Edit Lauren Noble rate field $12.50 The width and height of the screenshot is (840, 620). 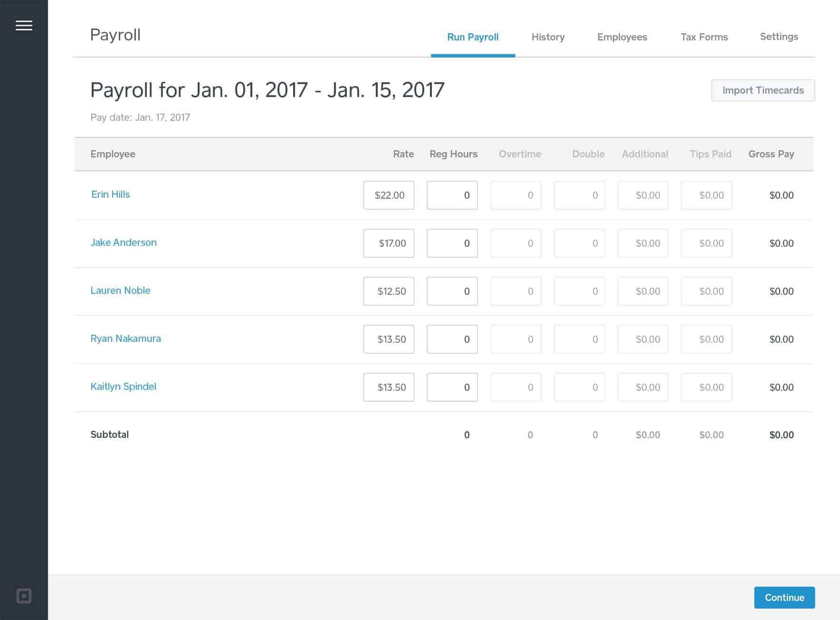pyautogui.click(x=389, y=291)
